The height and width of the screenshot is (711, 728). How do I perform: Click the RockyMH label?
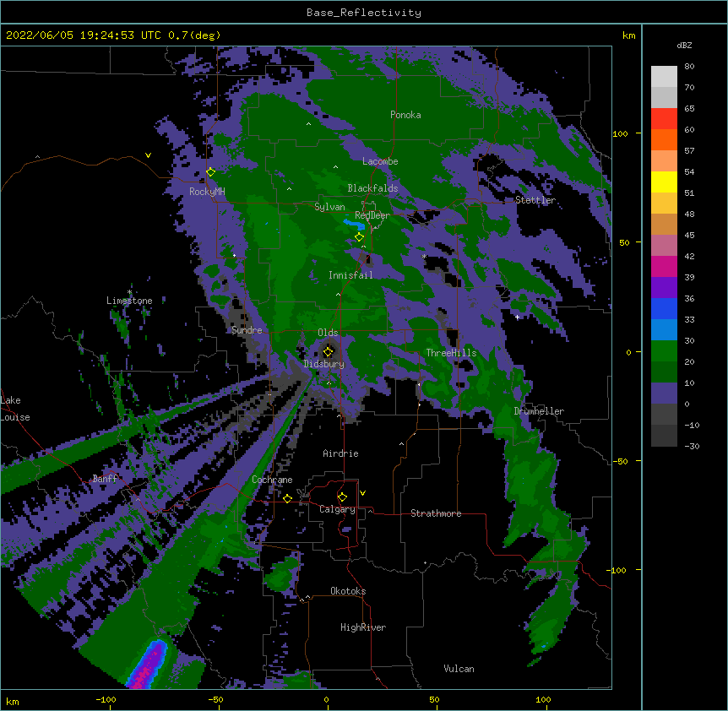click(x=207, y=192)
